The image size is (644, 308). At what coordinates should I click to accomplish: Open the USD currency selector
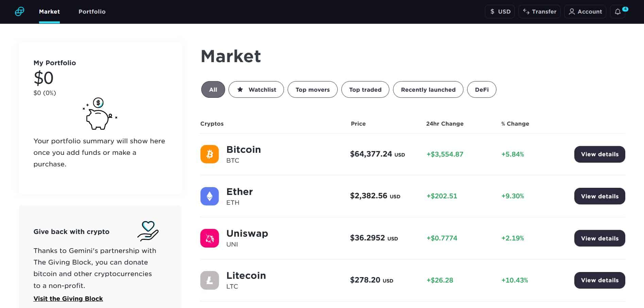click(500, 12)
